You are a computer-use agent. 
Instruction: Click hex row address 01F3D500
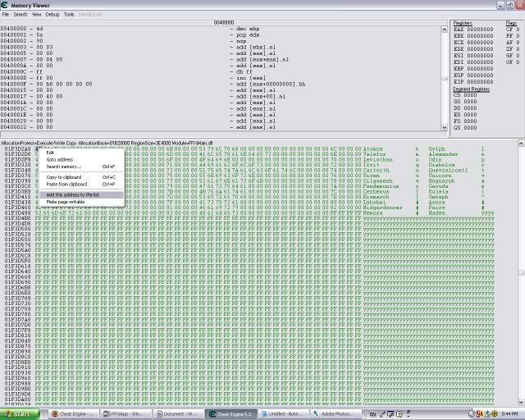(x=18, y=229)
